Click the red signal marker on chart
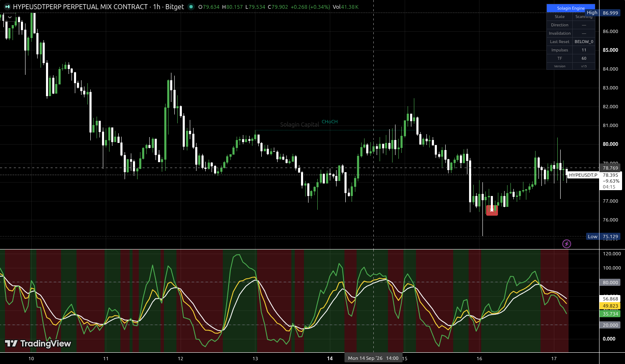 pos(492,210)
